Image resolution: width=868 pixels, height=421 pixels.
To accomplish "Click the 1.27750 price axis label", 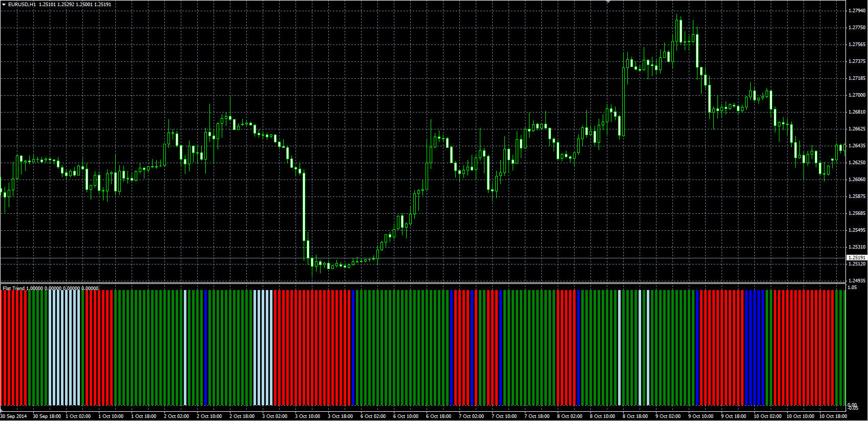I will point(857,28).
